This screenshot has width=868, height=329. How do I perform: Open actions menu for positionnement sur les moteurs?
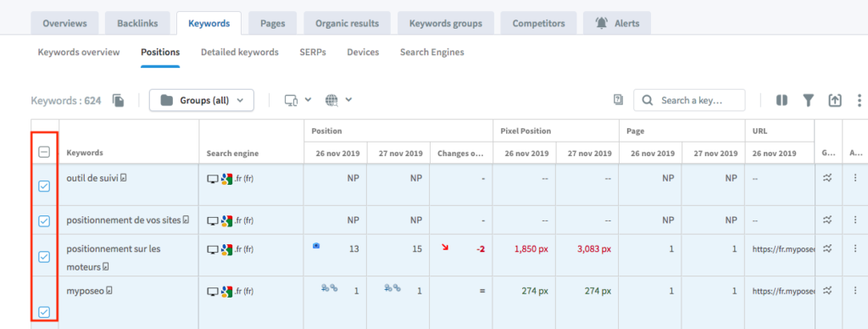855,248
